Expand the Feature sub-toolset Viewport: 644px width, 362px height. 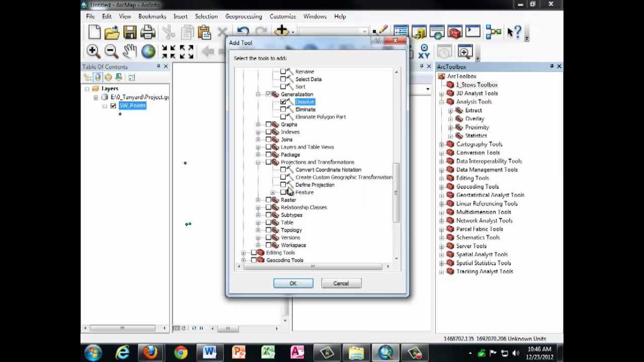pos(273,192)
